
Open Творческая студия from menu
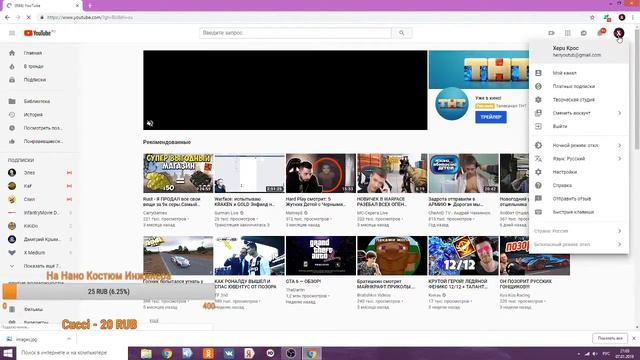pos(579,100)
